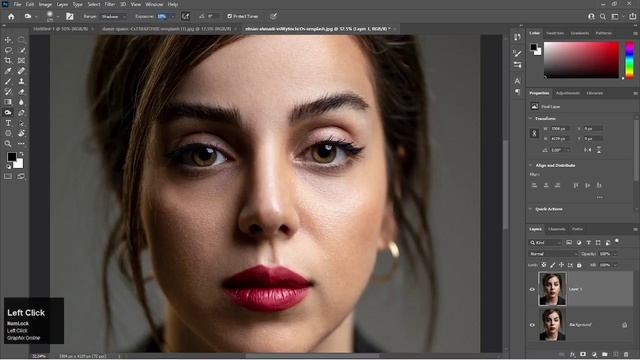Open the File menu
Image resolution: width=640 pixels, height=360 pixels.
17,4
